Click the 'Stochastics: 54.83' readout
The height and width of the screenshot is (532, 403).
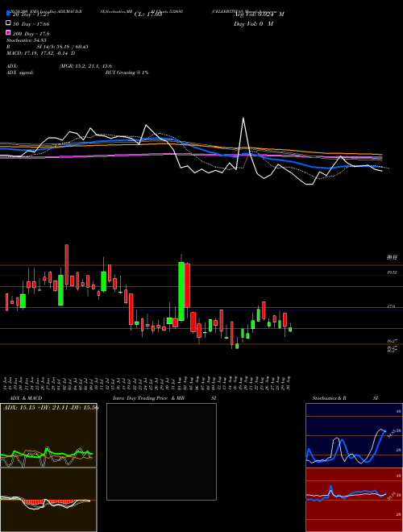(x=26, y=40)
